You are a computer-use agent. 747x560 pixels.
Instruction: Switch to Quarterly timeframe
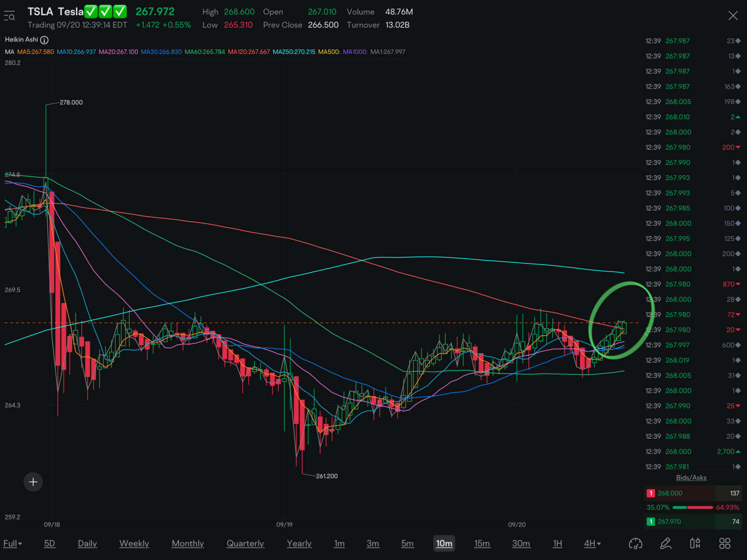click(x=245, y=543)
